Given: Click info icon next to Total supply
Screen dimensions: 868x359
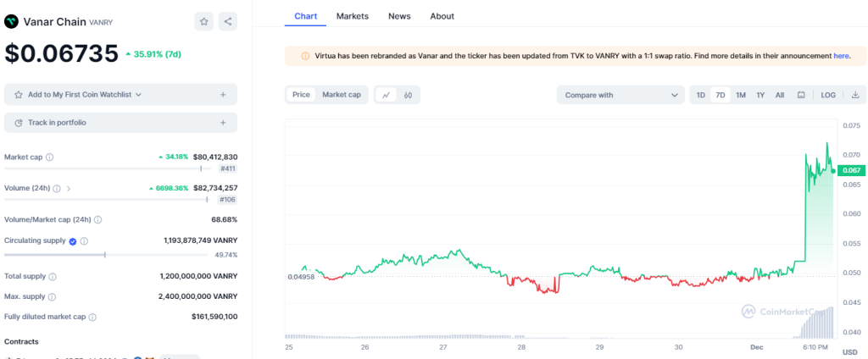Looking at the screenshot, I should coord(52,276).
